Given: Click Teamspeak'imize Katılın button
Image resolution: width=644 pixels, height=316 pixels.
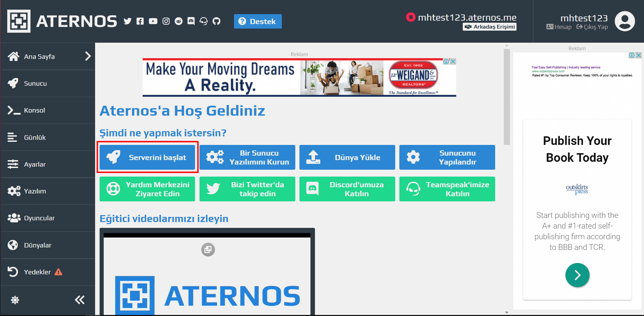Looking at the screenshot, I should pyautogui.click(x=447, y=189).
